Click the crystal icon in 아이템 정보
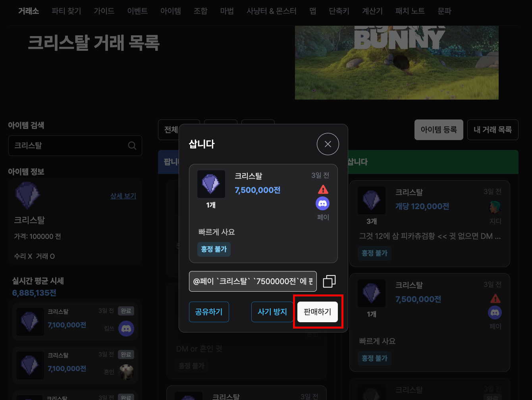The height and width of the screenshot is (400, 532). (27, 195)
